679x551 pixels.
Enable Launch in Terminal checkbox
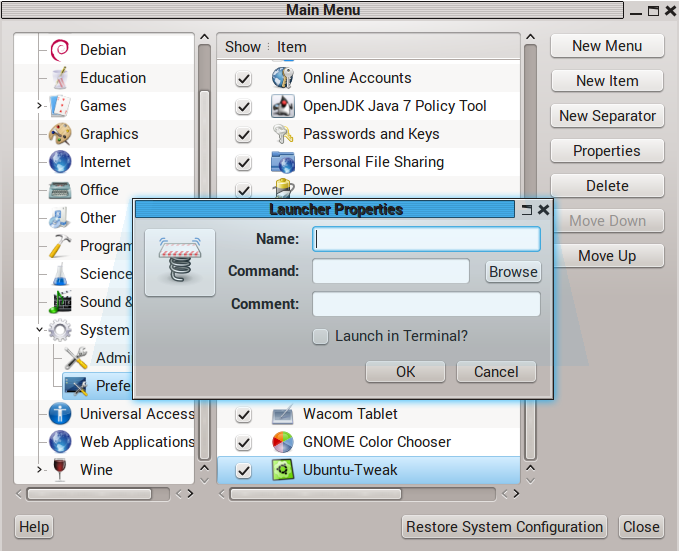pos(320,337)
